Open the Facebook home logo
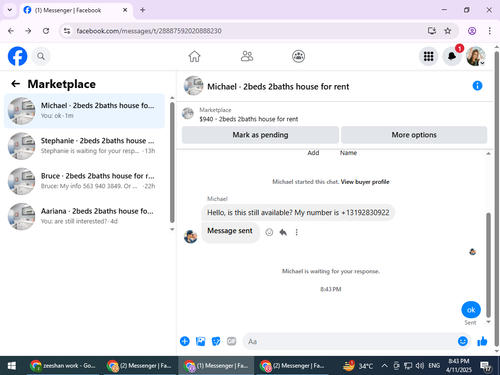This screenshot has width=500, height=375. (x=17, y=56)
